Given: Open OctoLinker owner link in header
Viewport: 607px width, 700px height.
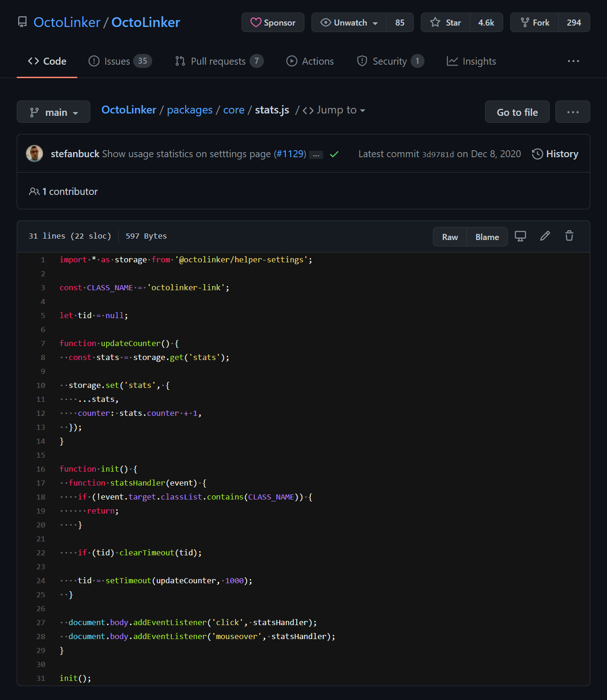Looking at the screenshot, I should pyautogui.click(x=67, y=22).
